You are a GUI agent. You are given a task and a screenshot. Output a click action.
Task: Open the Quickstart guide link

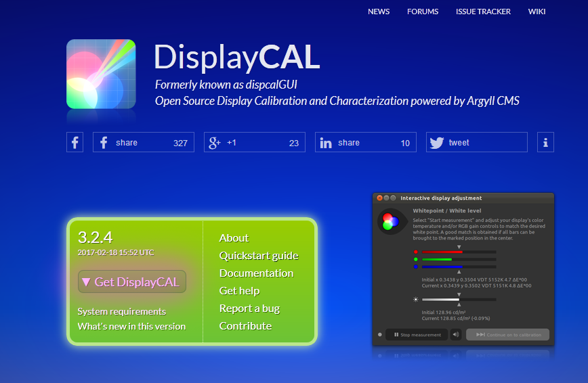point(259,256)
